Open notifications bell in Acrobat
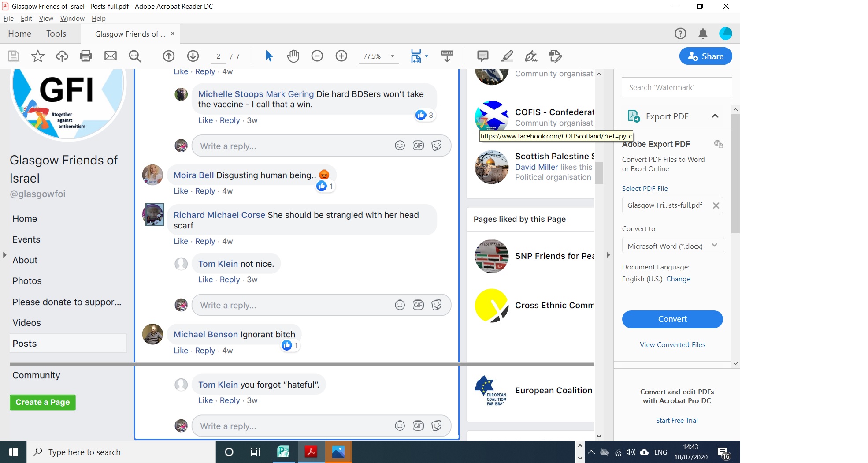The image size is (868, 463). point(703,34)
